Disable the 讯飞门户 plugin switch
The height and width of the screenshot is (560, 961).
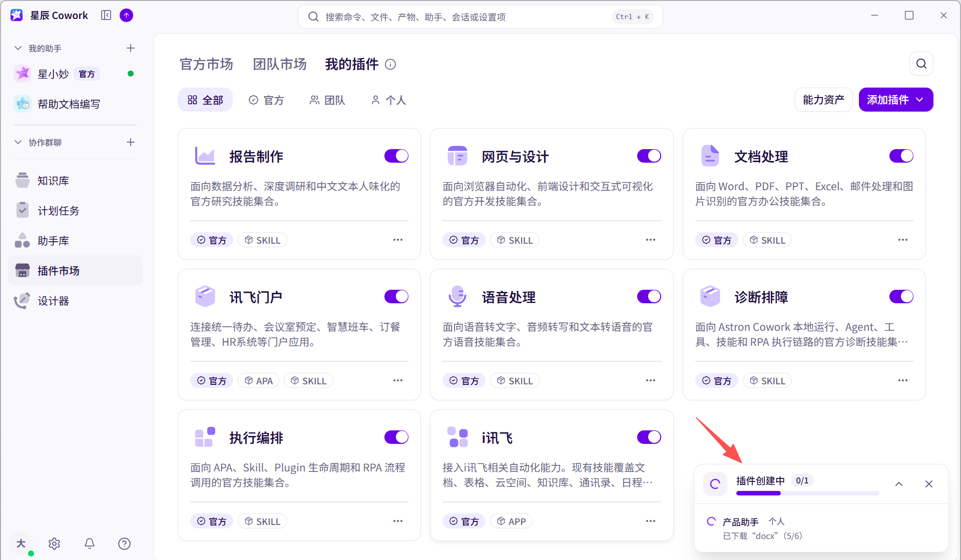[x=396, y=297]
